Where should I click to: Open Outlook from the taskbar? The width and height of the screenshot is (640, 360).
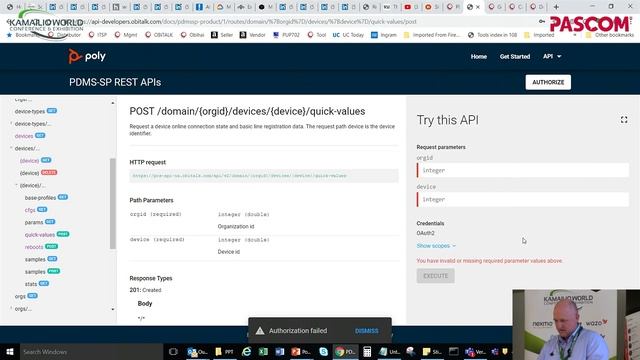point(197,351)
